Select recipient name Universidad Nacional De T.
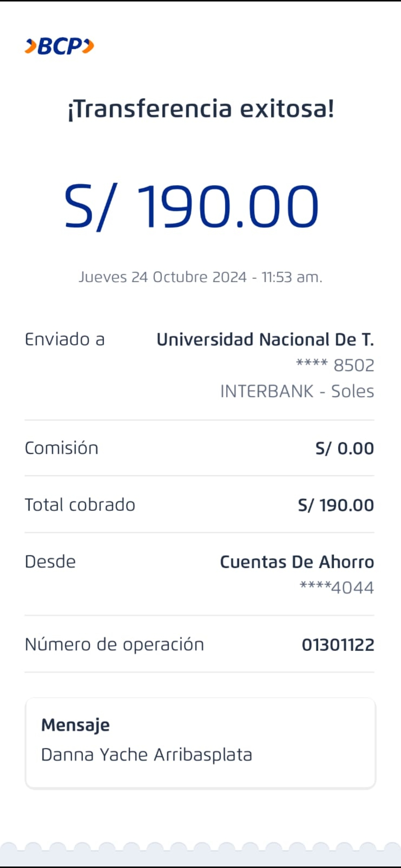 click(x=265, y=339)
